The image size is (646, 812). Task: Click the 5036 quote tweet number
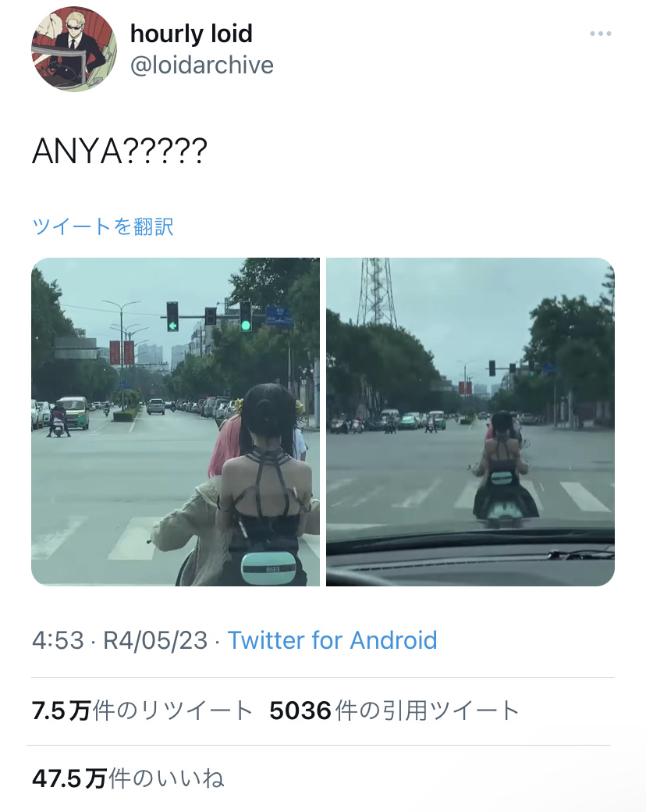pyautogui.click(x=300, y=710)
